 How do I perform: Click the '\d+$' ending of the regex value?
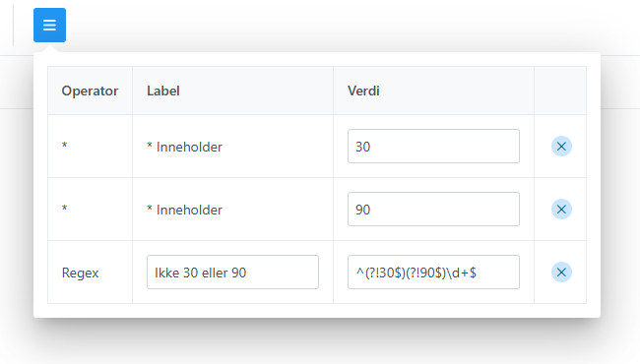coord(462,273)
